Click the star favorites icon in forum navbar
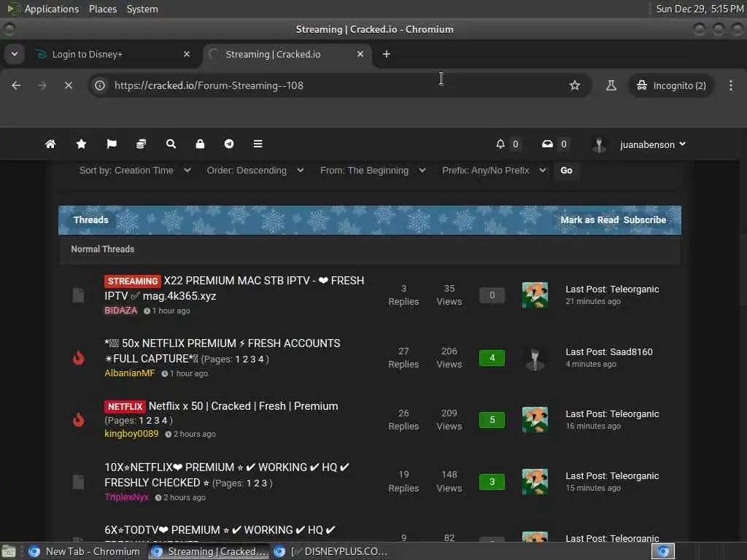The width and height of the screenshot is (747, 560). point(81,144)
